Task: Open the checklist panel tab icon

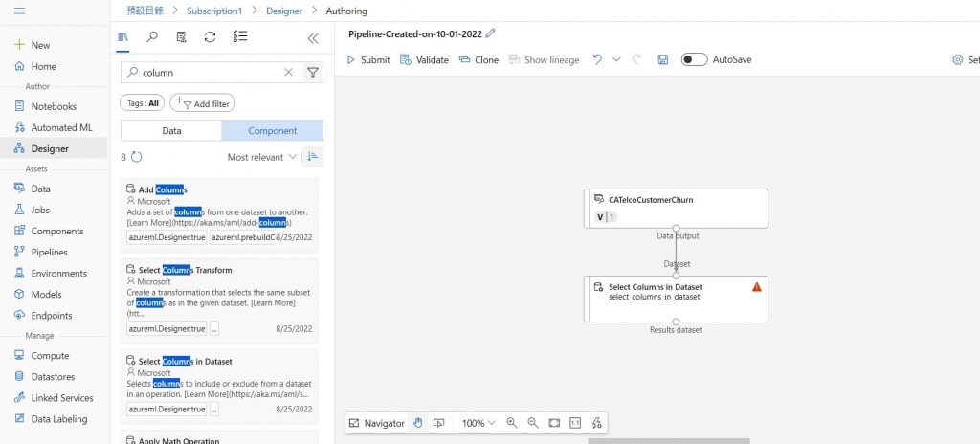Action: click(240, 37)
